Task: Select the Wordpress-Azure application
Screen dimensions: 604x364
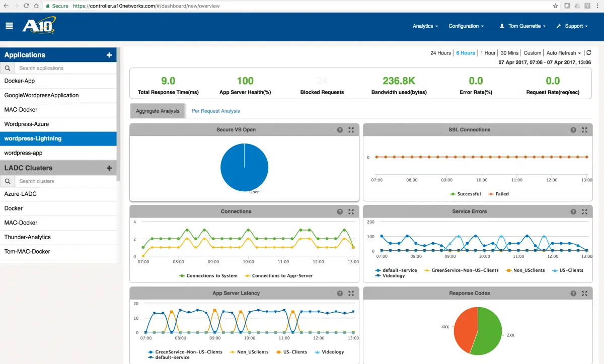Action: 27,124
